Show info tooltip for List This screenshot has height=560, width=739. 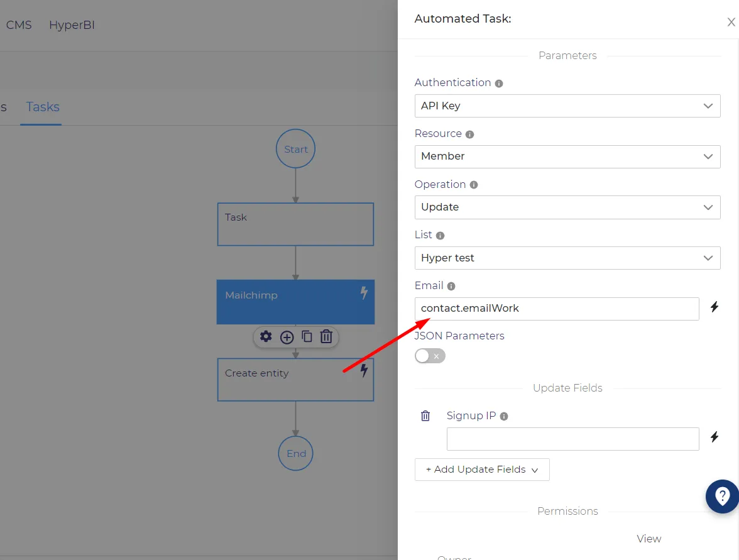tap(440, 236)
